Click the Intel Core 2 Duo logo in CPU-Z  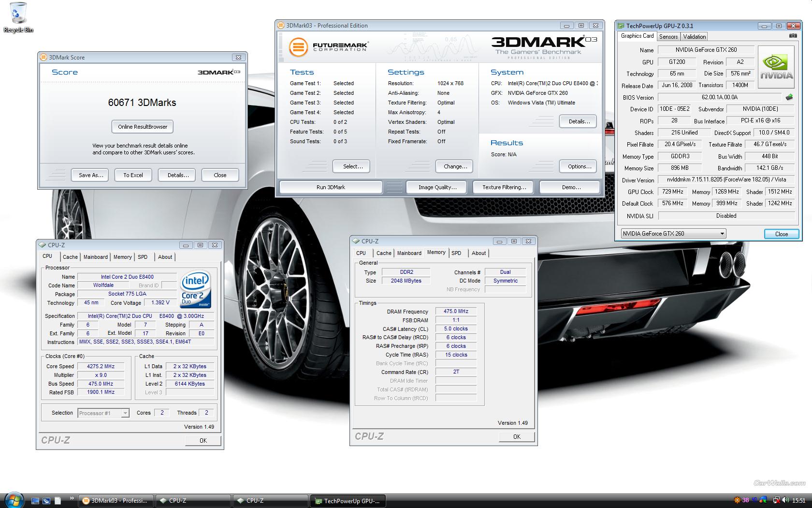195,289
